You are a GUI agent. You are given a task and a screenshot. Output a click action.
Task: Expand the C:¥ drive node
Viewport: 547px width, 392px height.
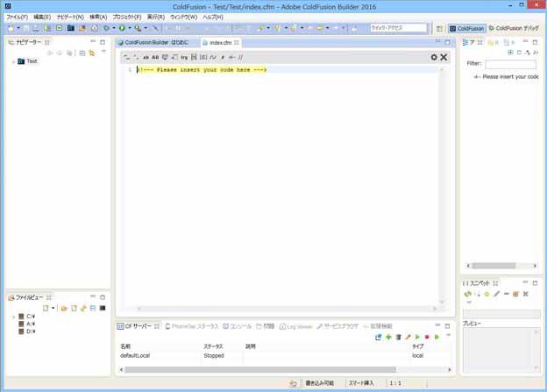pyautogui.click(x=14, y=317)
